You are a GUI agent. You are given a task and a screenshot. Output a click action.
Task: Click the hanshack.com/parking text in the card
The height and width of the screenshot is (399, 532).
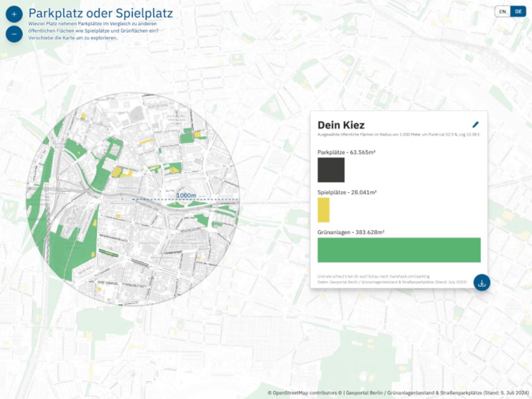coord(410,276)
